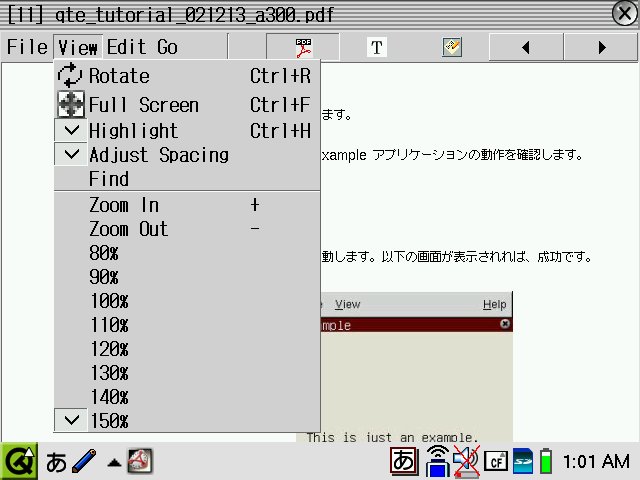The height and width of the screenshot is (480, 640).
Task: Click the Rotate icon in View menu
Action: 70,75
